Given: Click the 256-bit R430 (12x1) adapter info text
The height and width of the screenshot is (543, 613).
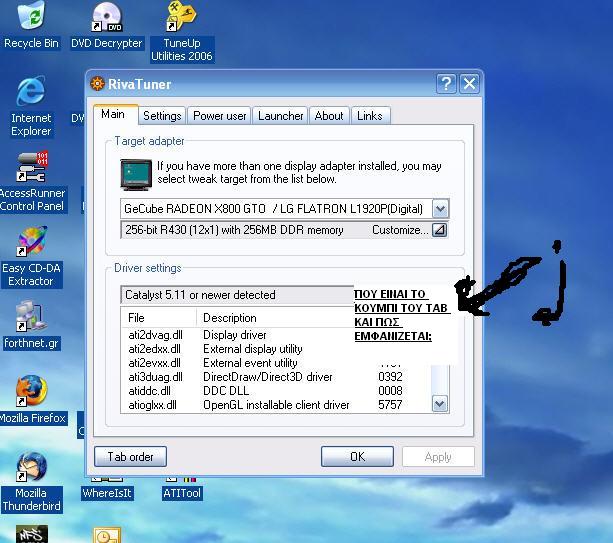Looking at the screenshot, I should [x=234, y=230].
